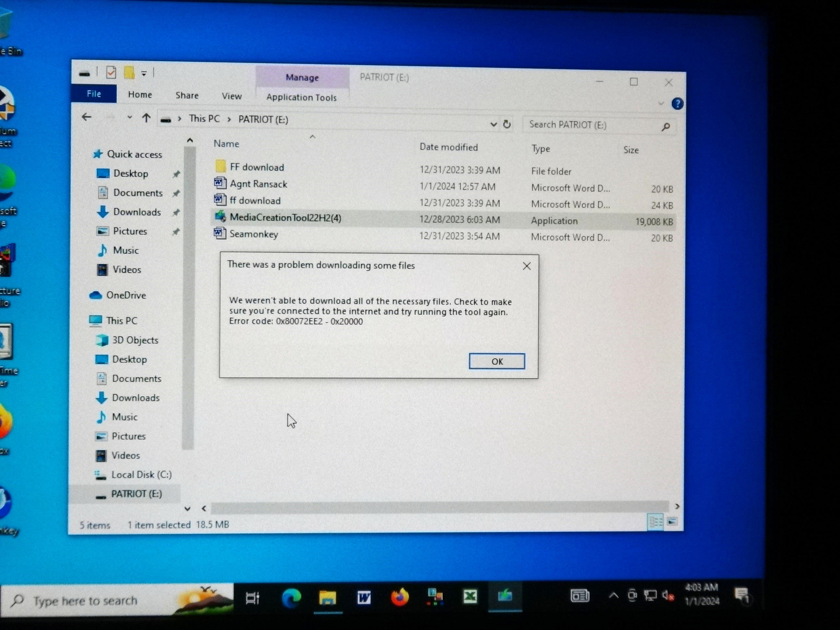This screenshot has width=840, height=630.
Task: Open 3D Objects under This PC
Action: pyautogui.click(x=135, y=340)
